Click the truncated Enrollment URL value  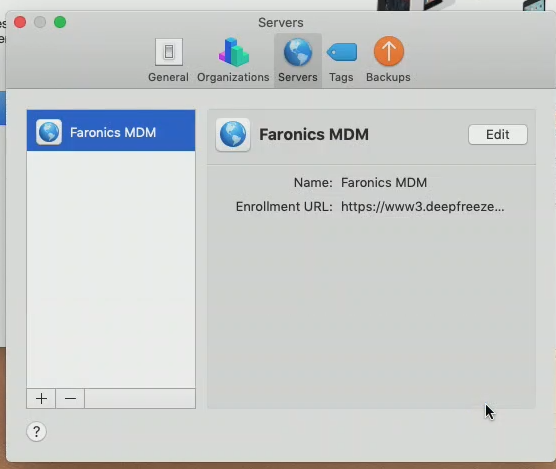pos(422,206)
